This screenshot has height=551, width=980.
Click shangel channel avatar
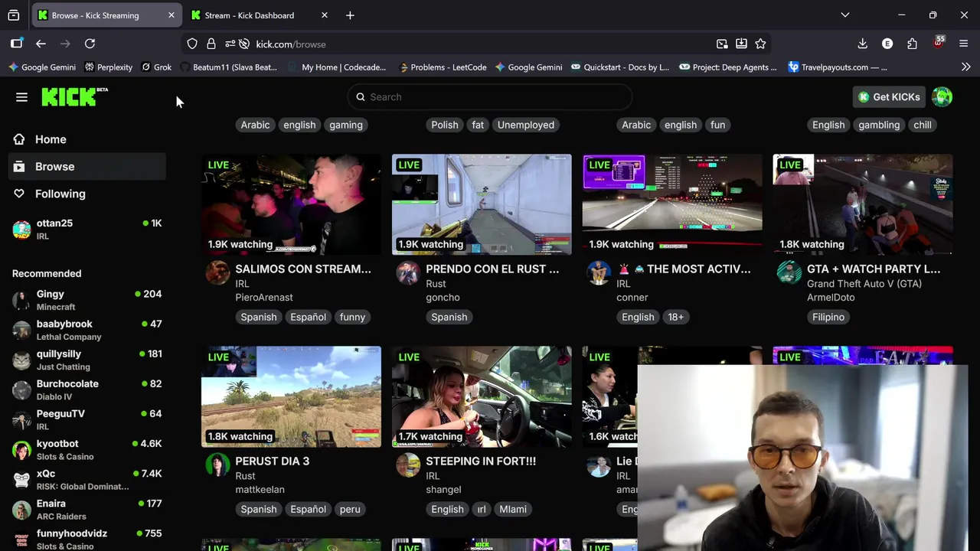click(x=408, y=465)
